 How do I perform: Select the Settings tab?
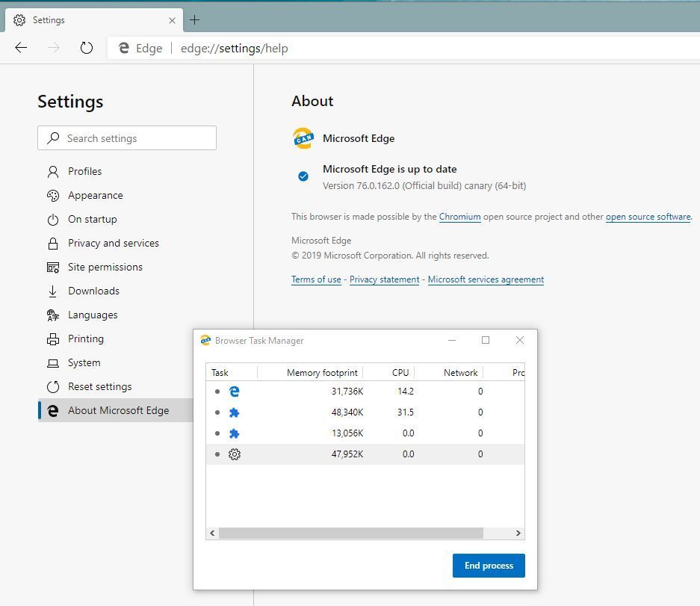[93, 20]
